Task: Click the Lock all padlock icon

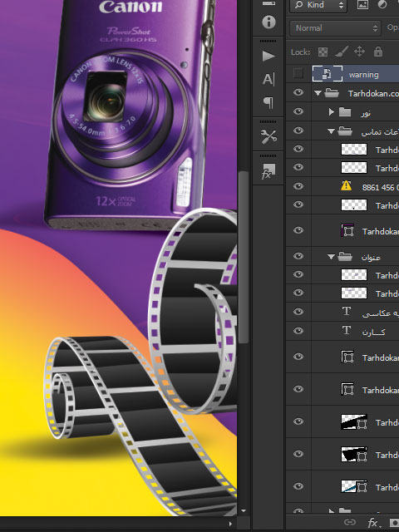Action: pyautogui.click(x=378, y=52)
